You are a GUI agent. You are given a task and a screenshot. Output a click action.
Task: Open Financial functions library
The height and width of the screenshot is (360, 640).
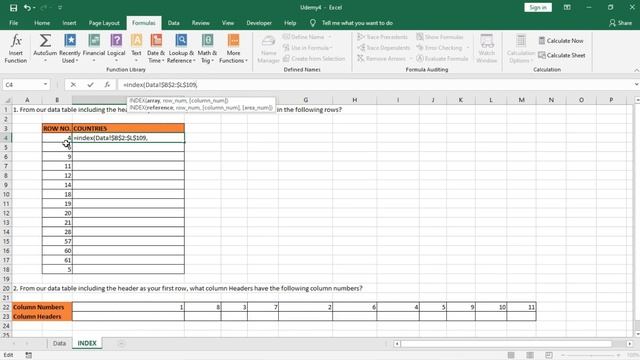pos(94,49)
